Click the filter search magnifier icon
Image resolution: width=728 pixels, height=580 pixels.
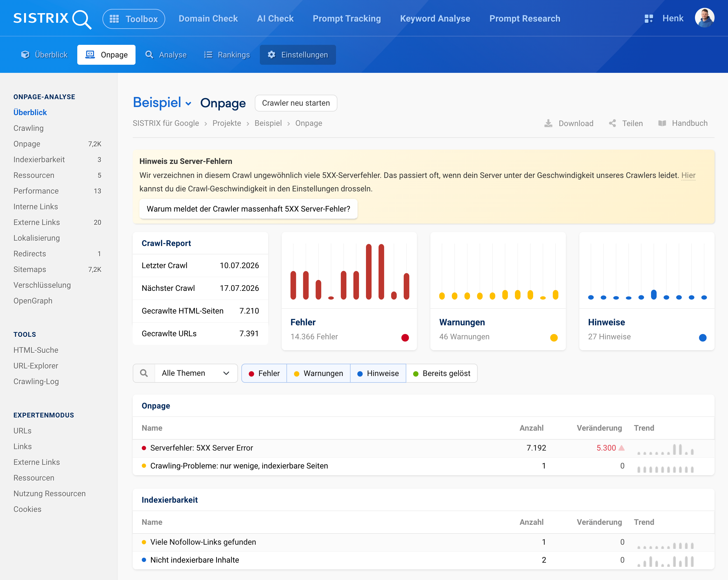click(x=144, y=373)
